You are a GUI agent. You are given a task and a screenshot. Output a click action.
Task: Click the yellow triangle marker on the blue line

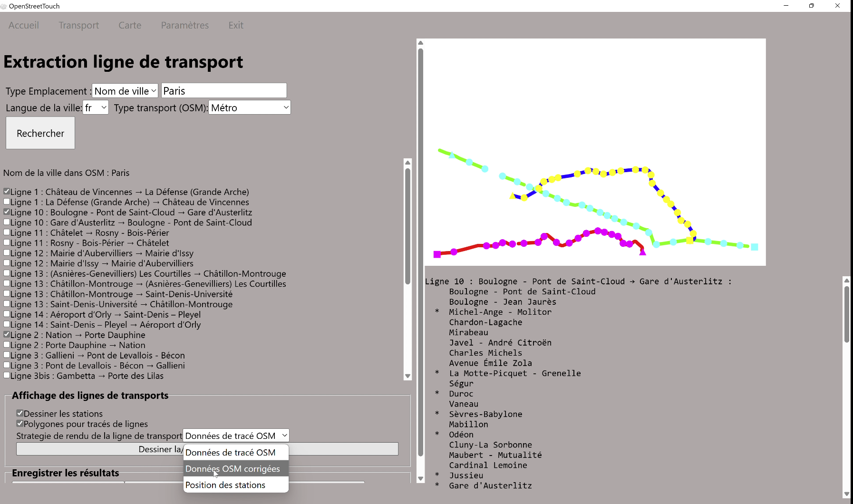tap(513, 195)
